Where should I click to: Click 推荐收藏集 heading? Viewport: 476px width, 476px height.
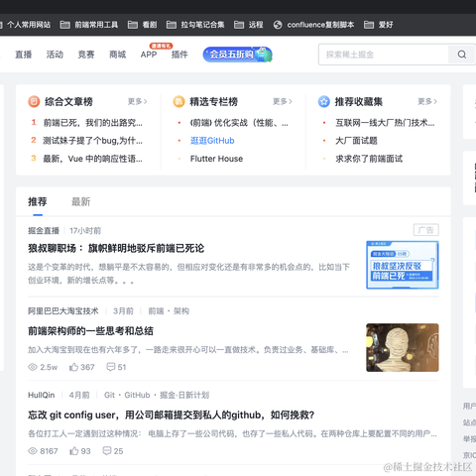(359, 101)
